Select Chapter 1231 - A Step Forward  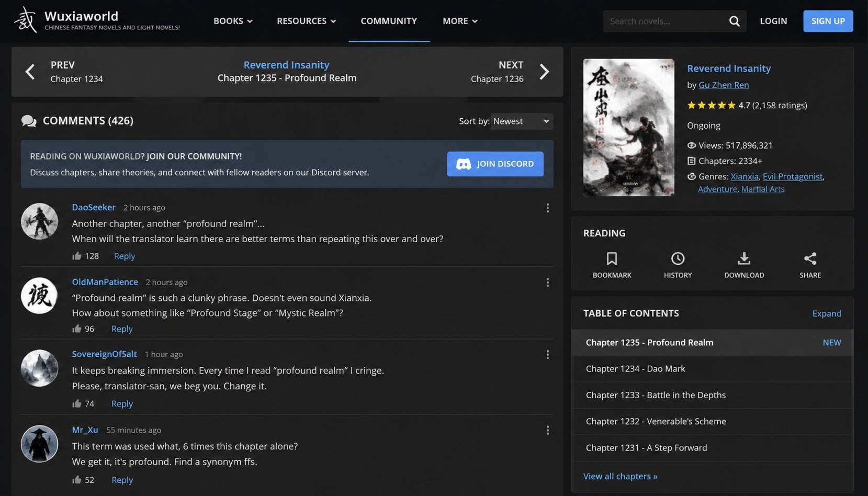(x=713, y=448)
